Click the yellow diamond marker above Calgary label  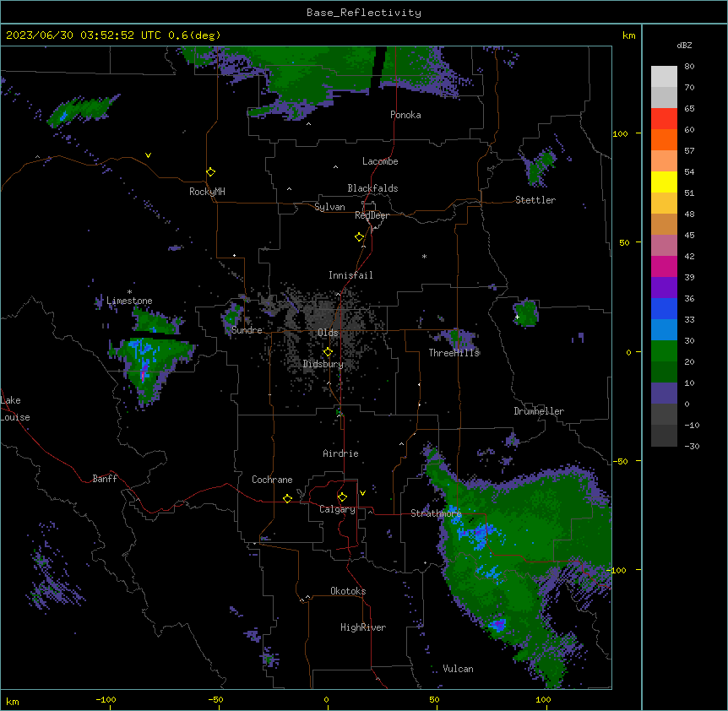coord(342,497)
